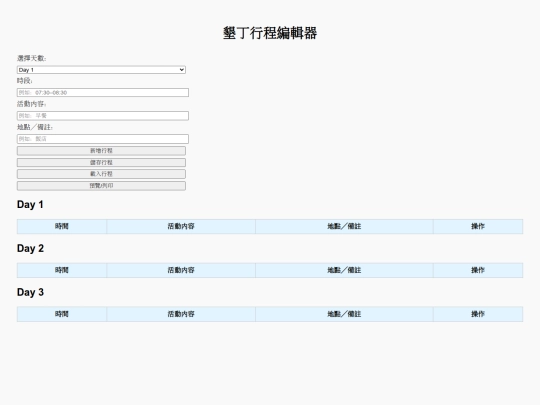
Task: Click the 時間 header in the Day 1 table
Action: [x=62, y=226]
